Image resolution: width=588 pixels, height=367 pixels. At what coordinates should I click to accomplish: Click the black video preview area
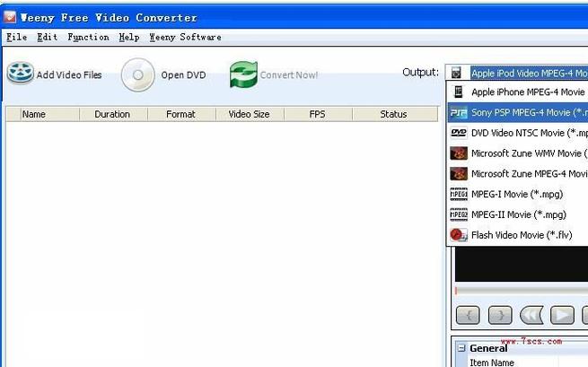click(x=522, y=264)
